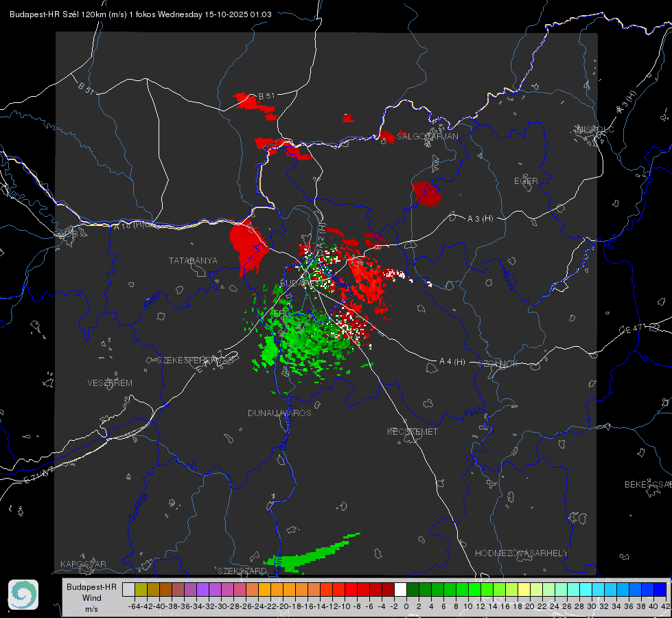Click the VESZPRÉM city label
The image size is (672, 618).
click(x=110, y=383)
